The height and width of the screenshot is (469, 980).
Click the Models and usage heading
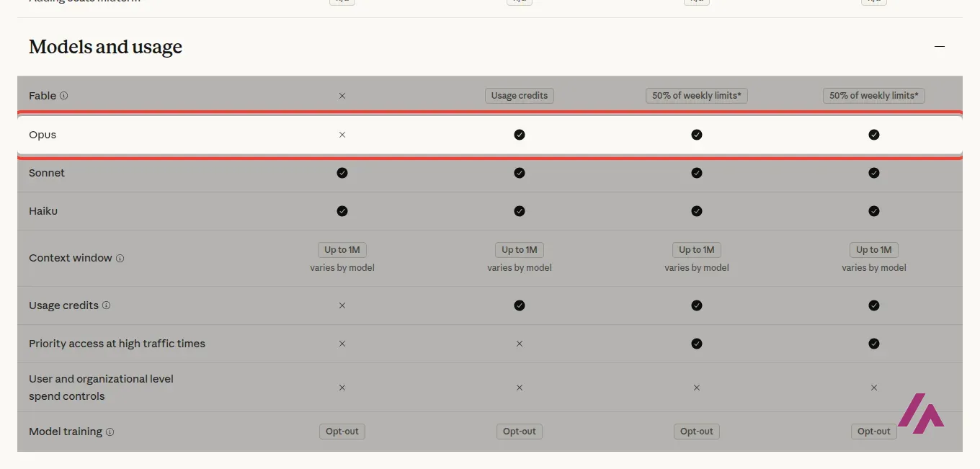tap(105, 47)
